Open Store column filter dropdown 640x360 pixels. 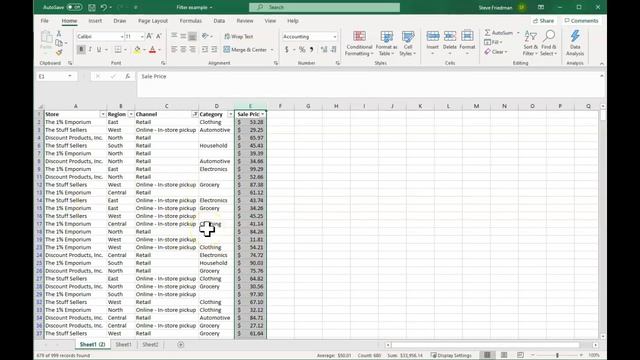pyautogui.click(x=103, y=114)
